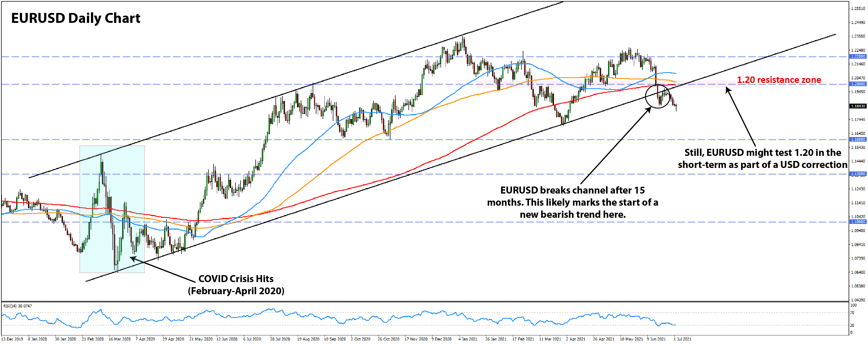
Task: Click the "21 Feb 2020" date label
Action: click(93, 339)
